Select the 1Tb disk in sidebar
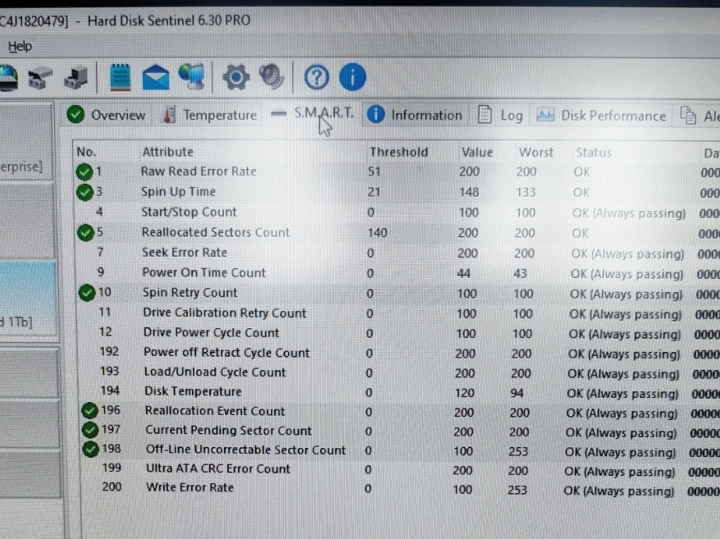This screenshot has width=720, height=539. (x=28, y=301)
